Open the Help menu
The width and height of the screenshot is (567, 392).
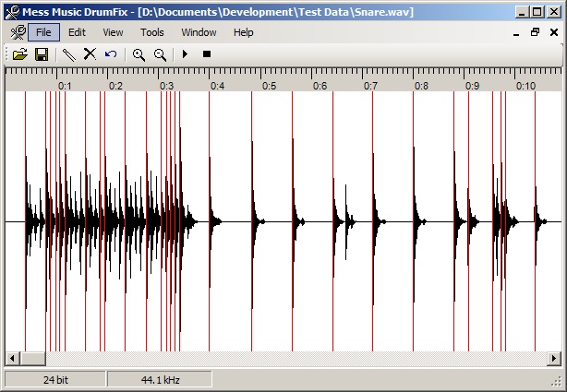(244, 32)
